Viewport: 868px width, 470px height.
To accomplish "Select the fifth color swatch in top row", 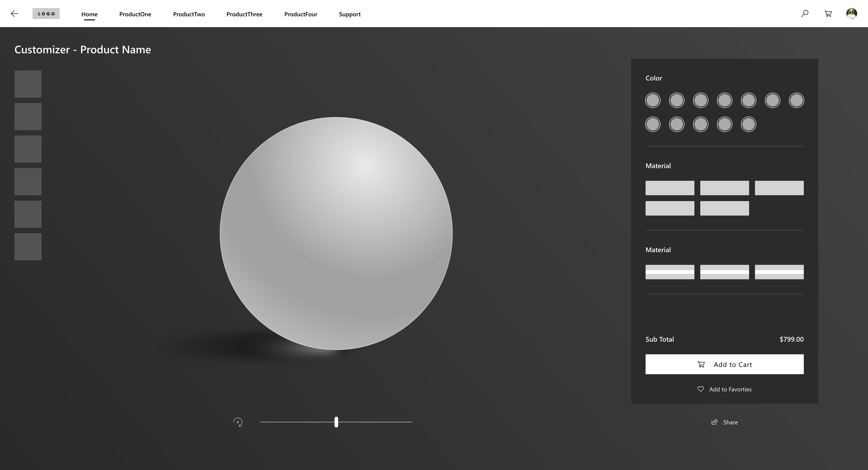I will [748, 100].
